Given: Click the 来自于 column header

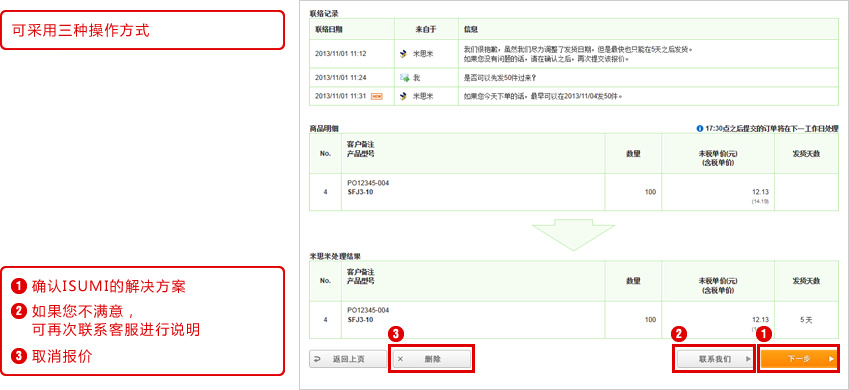Looking at the screenshot, I should [426, 29].
